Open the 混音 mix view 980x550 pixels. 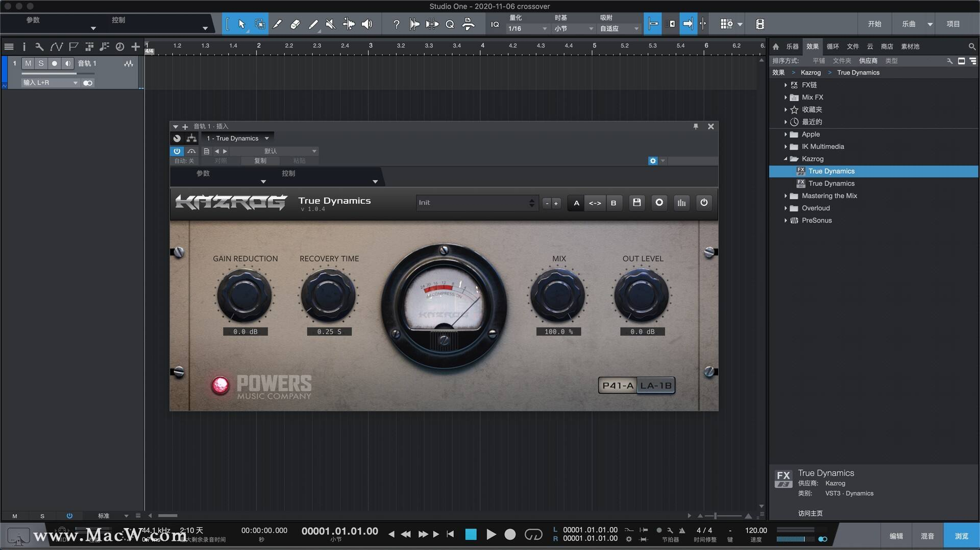[x=927, y=536]
